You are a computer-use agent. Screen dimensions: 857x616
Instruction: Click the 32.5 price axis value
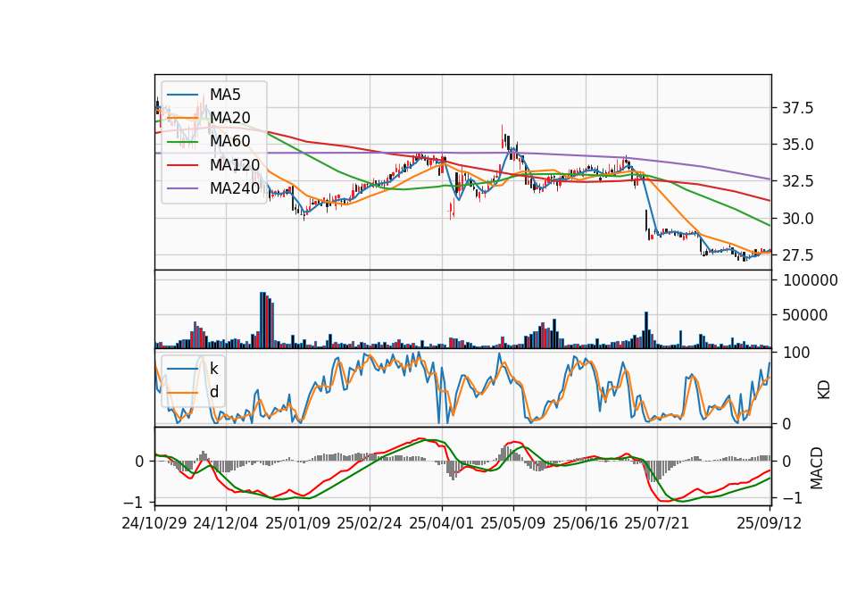798,181
